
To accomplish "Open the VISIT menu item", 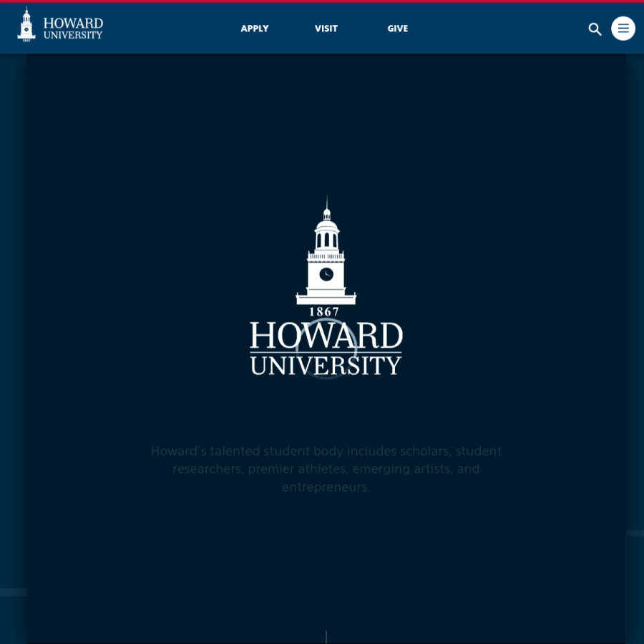I will pyautogui.click(x=326, y=29).
